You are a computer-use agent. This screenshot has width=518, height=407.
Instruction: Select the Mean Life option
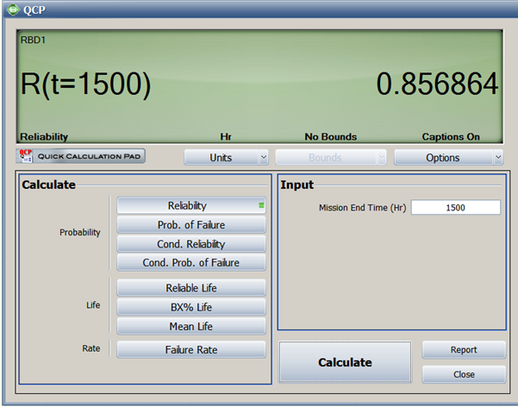tap(191, 326)
